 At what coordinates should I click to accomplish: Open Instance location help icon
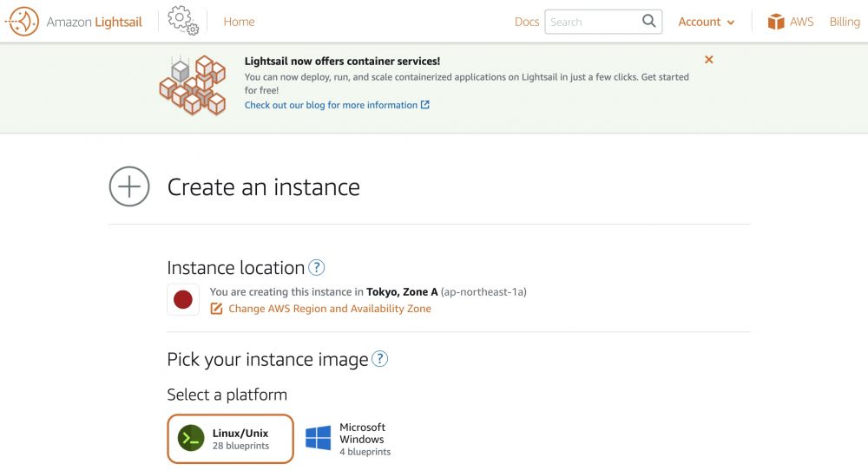tap(316, 268)
